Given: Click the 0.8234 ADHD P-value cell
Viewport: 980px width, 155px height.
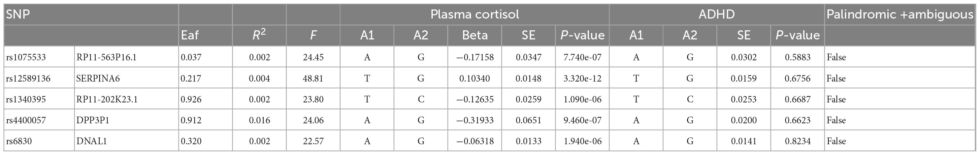Looking at the screenshot, I should click(x=797, y=141).
